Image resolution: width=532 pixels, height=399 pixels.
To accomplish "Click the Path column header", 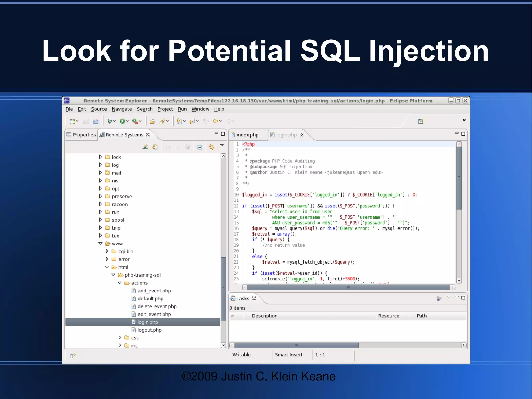I will click(440, 316).
